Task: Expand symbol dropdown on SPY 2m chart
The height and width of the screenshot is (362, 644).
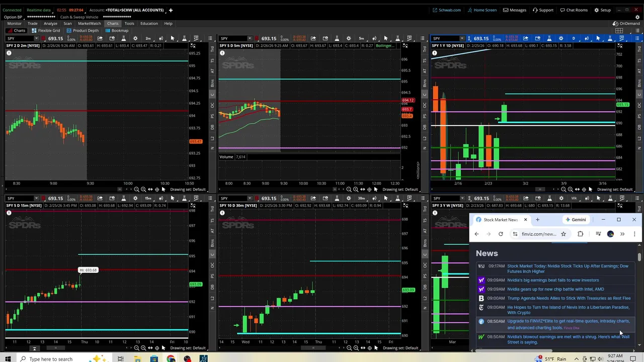Action: pos(36,38)
